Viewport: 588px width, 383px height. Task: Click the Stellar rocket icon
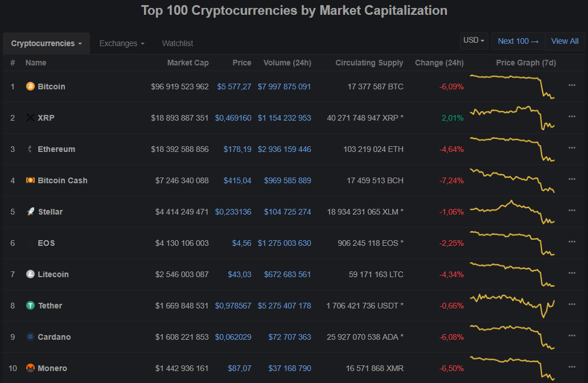30,212
